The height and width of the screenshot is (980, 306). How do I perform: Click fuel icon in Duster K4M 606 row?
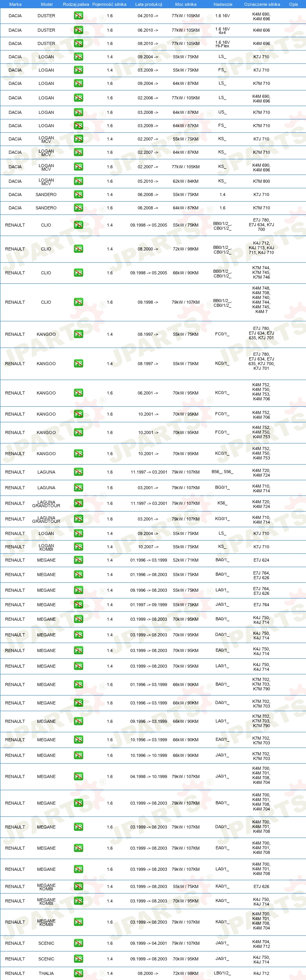coord(78,30)
